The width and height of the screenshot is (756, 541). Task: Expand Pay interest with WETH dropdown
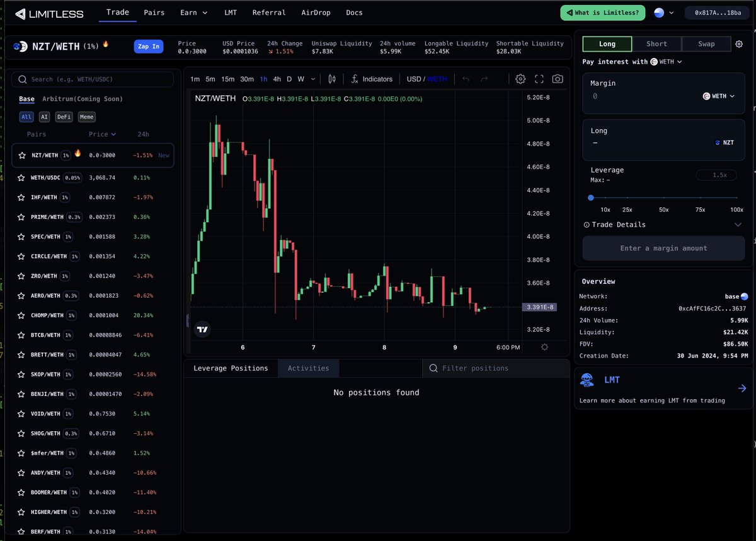[x=666, y=62]
